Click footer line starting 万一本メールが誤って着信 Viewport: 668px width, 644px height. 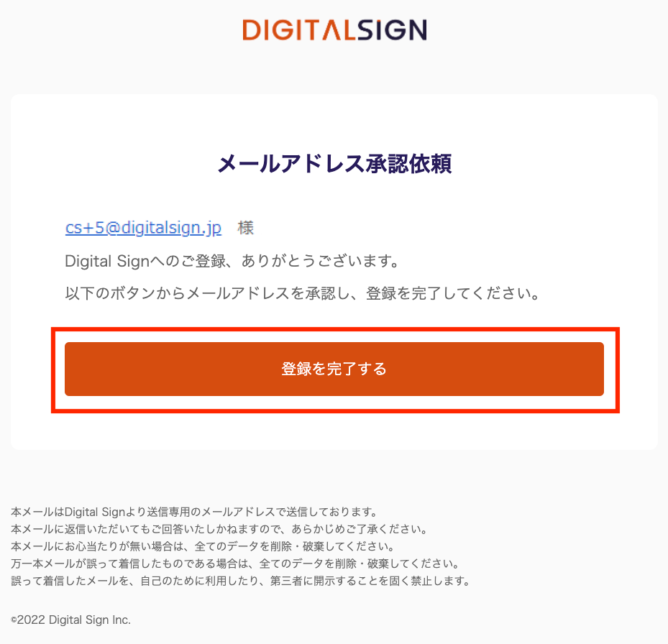235,563
